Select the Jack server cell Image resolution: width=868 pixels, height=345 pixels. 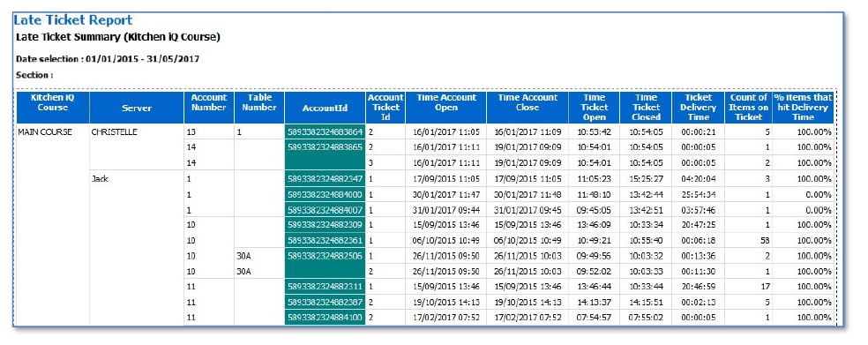(100, 179)
